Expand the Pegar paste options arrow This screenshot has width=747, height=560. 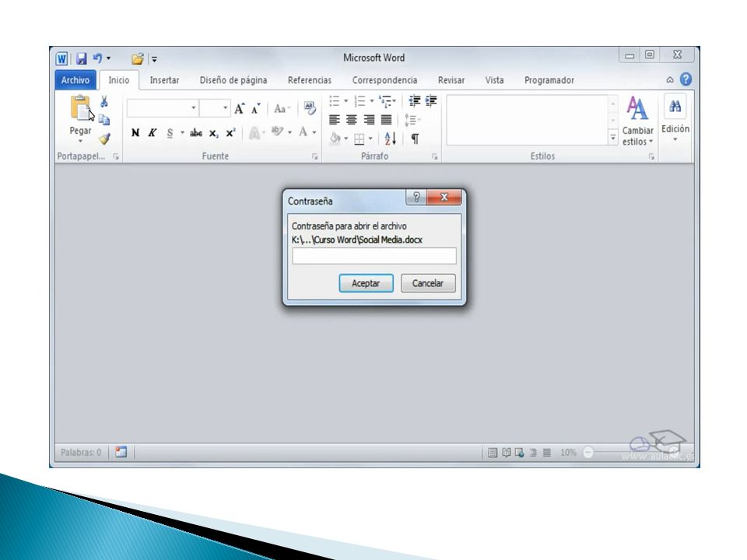pyautogui.click(x=80, y=141)
